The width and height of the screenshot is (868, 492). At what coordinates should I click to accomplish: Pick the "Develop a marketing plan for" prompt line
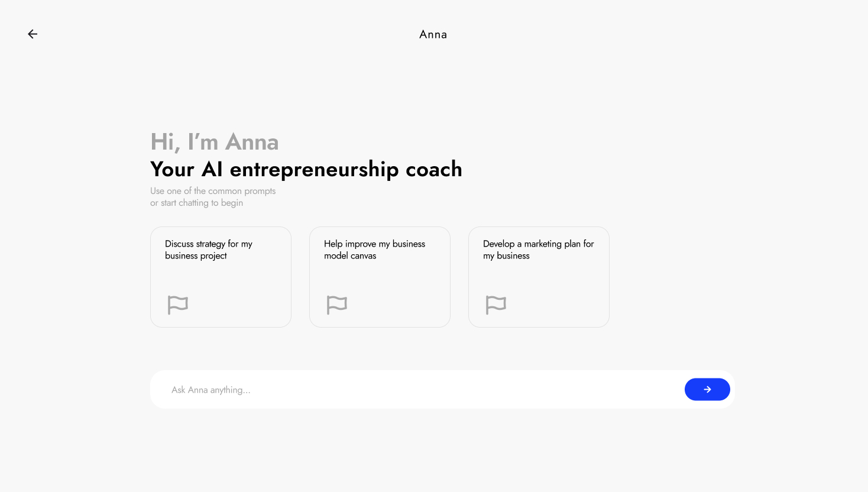pos(538,244)
